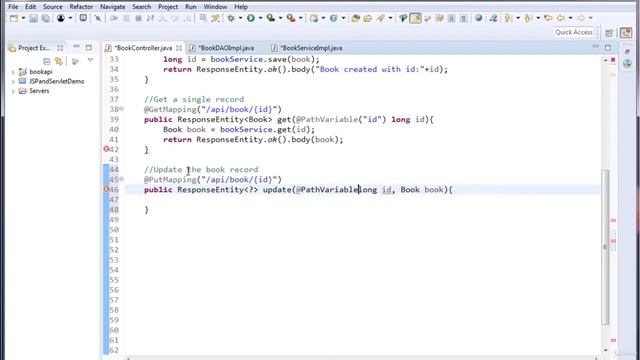The image size is (640, 360).
Task: Click the Save icon in the toolbar
Action: pyautogui.click(x=33, y=18)
